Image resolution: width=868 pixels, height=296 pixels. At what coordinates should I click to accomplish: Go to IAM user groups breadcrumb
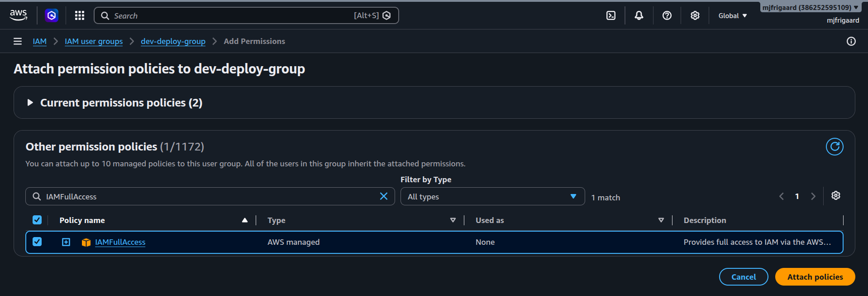94,41
